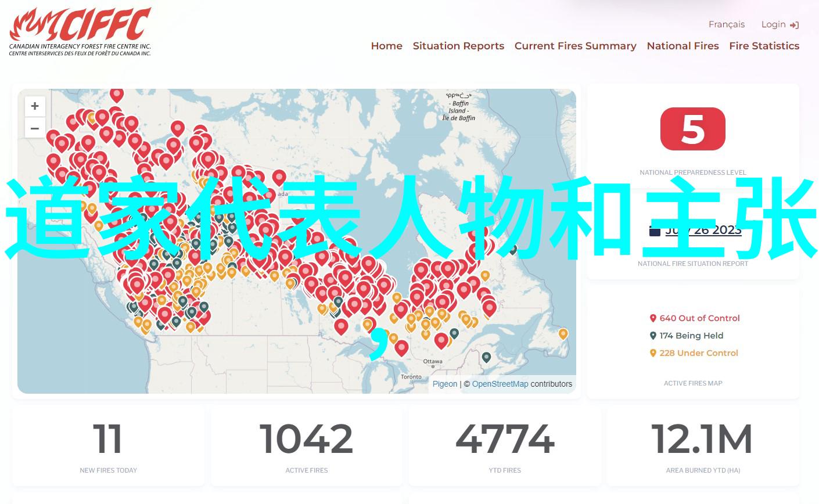The height and width of the screenshot is (504, 819).
Task: View the Fire Statistics page
Action: click(764, 46)
